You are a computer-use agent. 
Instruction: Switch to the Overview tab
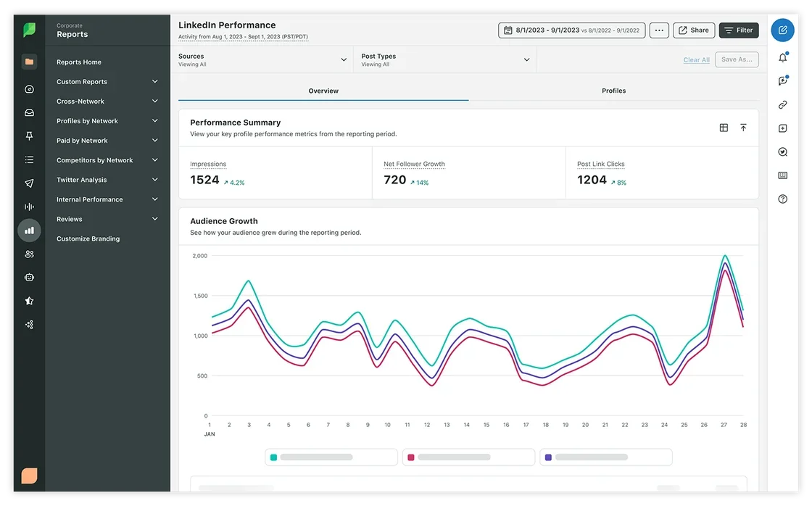click(x=323, y=91)
